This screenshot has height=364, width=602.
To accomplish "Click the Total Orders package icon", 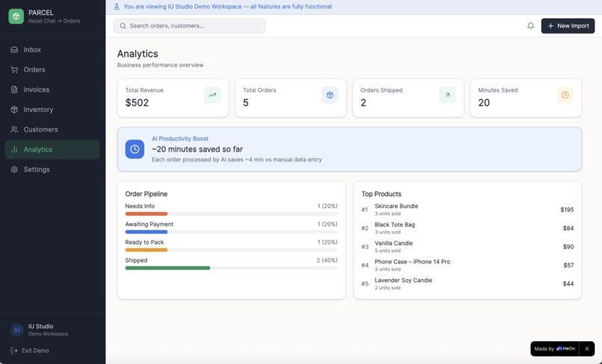I will coord(330,95).
